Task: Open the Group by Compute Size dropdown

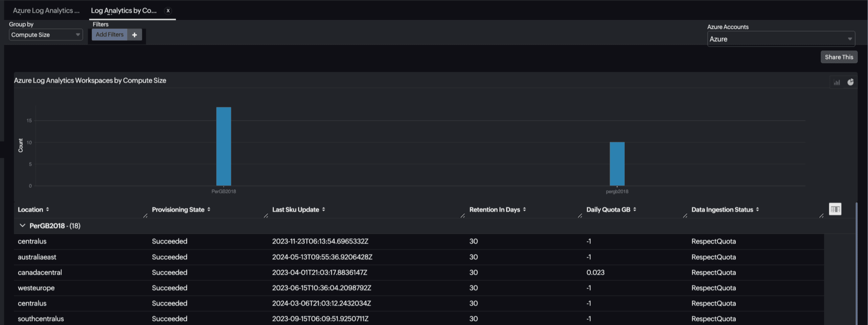Action: coord(46,34)
